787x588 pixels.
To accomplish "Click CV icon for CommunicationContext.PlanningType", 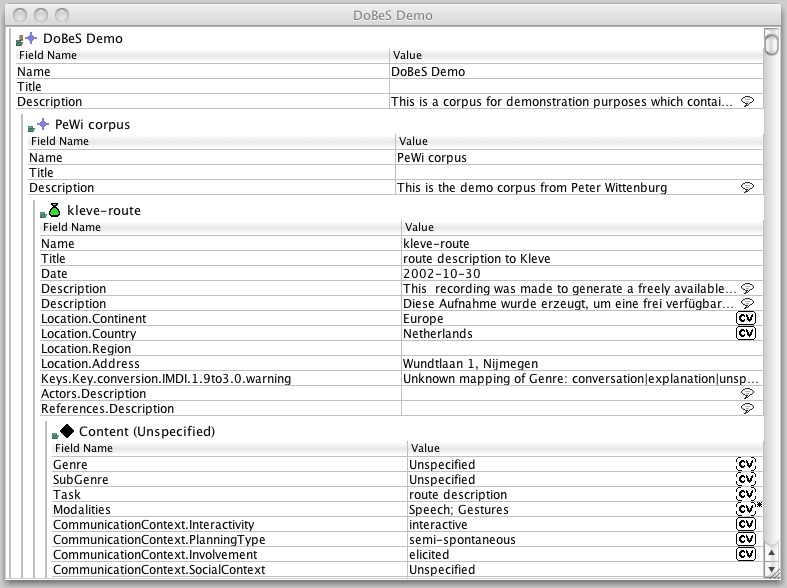I will [x=746, y=539].
